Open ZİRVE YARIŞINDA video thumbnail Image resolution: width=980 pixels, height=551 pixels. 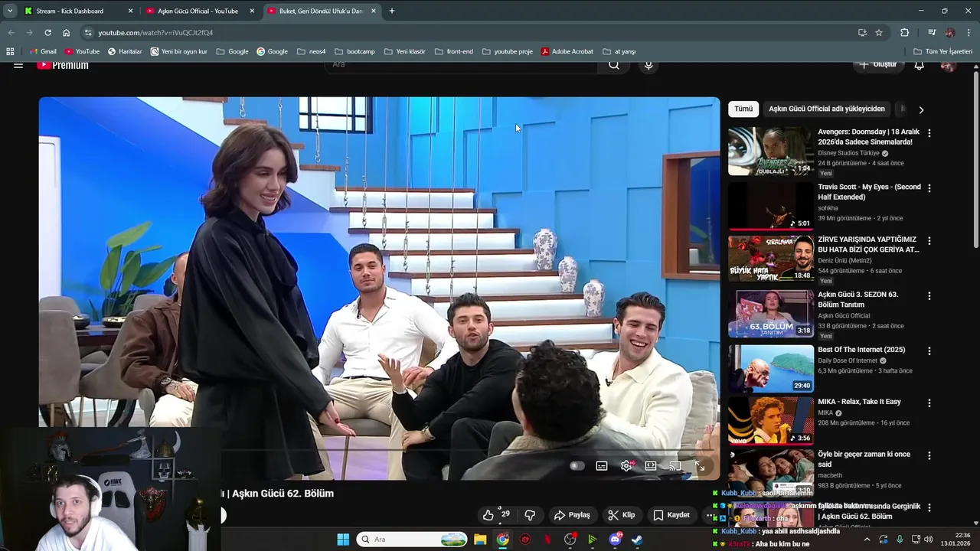[771, 259]
